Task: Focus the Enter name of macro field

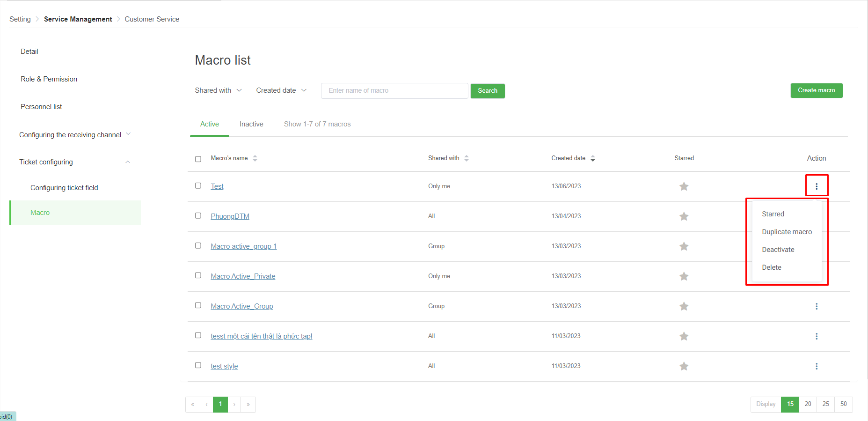Action: point(394,91)
